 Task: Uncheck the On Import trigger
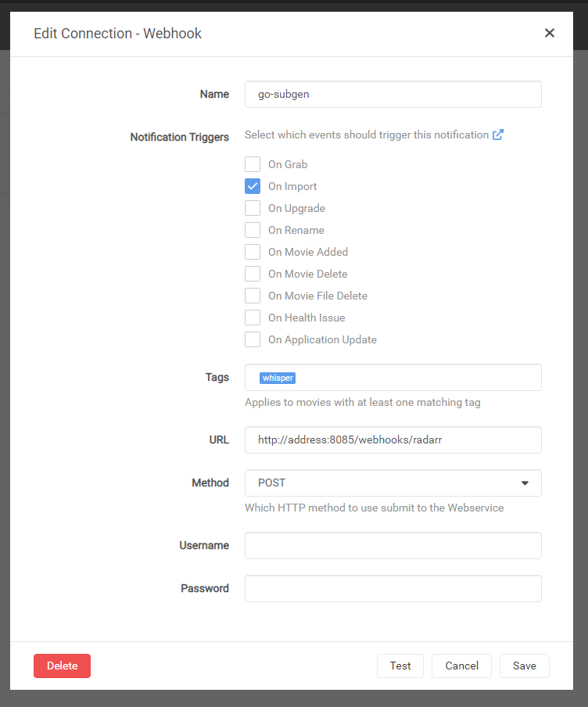[253, 186]
